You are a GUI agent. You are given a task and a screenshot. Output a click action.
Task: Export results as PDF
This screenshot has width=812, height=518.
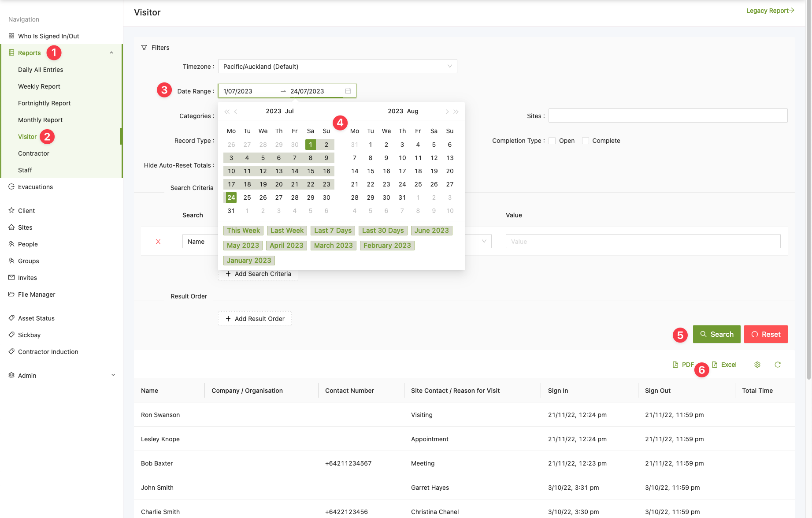(x=683, y=365)
